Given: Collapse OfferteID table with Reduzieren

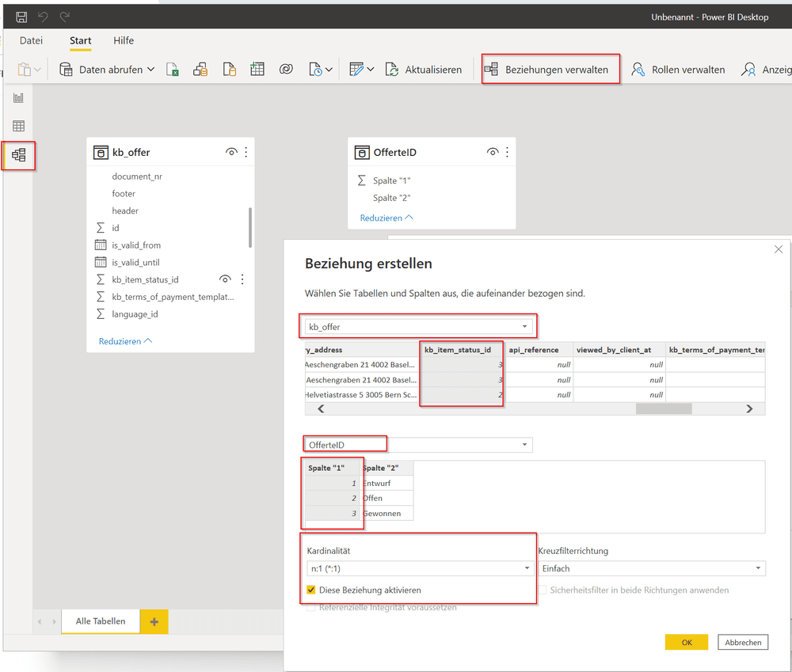Looking at the screenshot, I should point(386,218).
